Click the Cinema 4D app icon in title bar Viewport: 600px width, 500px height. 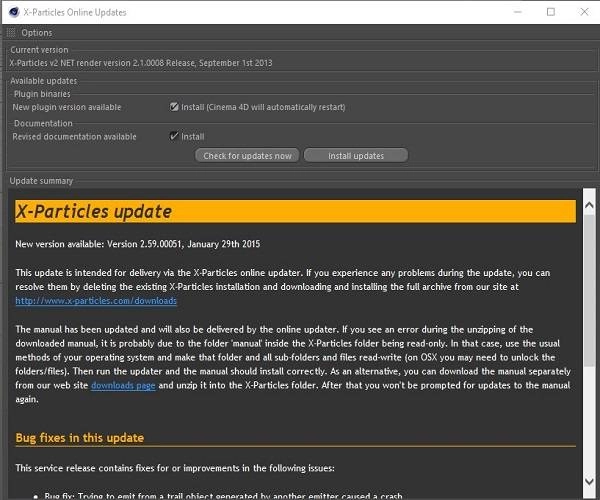14,12
